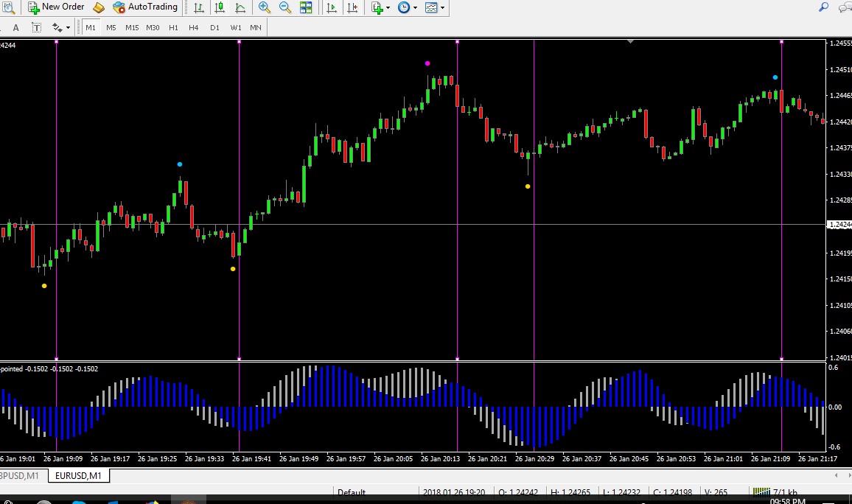Select the M30 timeframe
Viewport: 852px width, 504px height.
153,28
